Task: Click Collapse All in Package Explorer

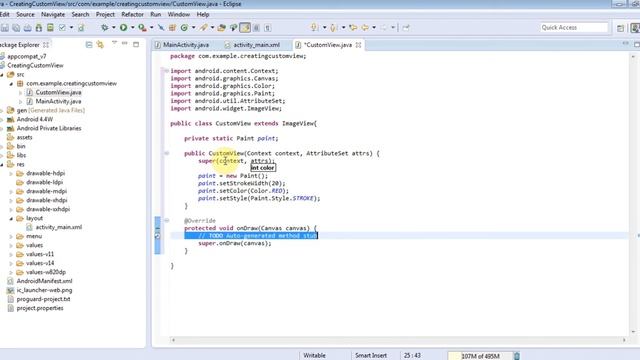Action: point(89,45)
